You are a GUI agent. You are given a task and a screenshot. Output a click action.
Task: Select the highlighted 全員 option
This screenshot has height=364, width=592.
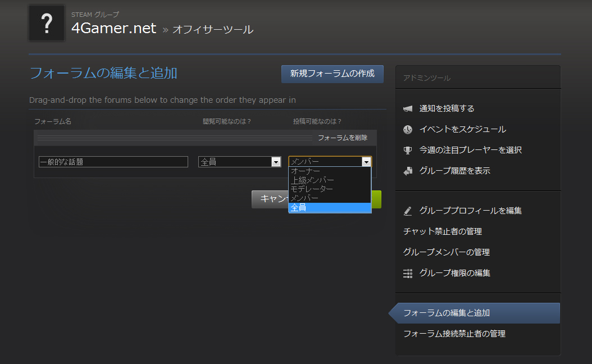329,208
